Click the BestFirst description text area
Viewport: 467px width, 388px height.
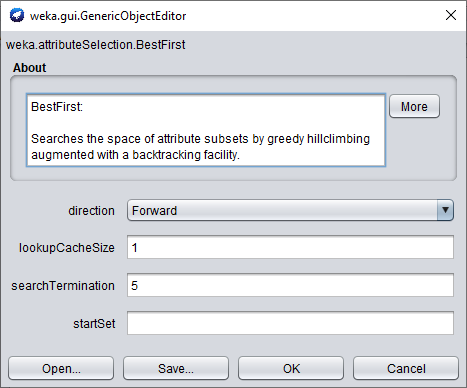pyautogui.click(x=206, y=130)
